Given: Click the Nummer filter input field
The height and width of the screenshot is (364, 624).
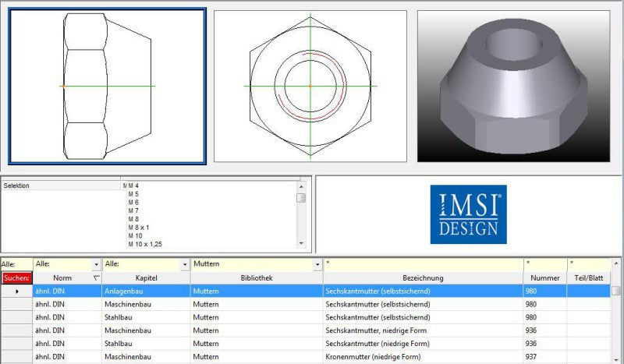Looking at the screenshot, I should tap(545, 264).
